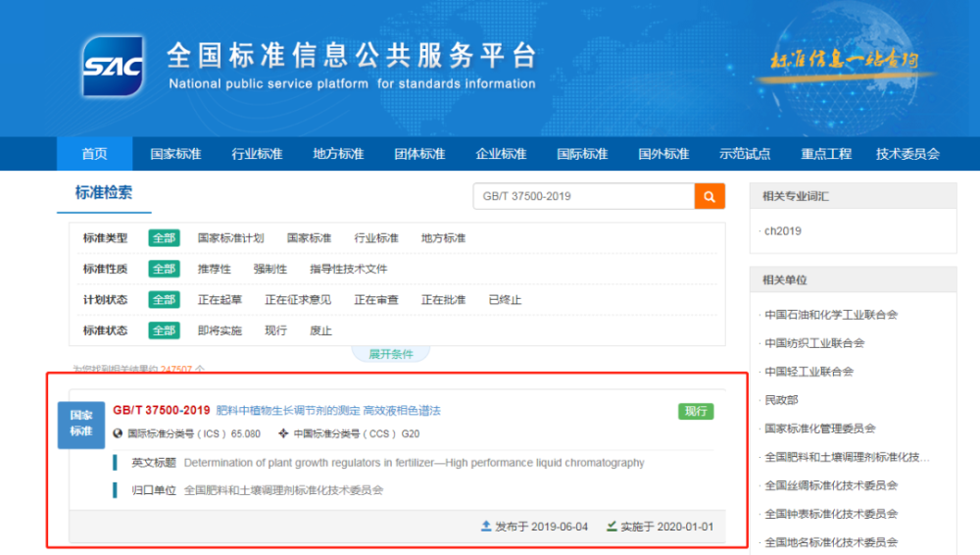Open the 国际标准 navigation tab
The height and width of the screenshot is (555, 980).
coord(582,153)
